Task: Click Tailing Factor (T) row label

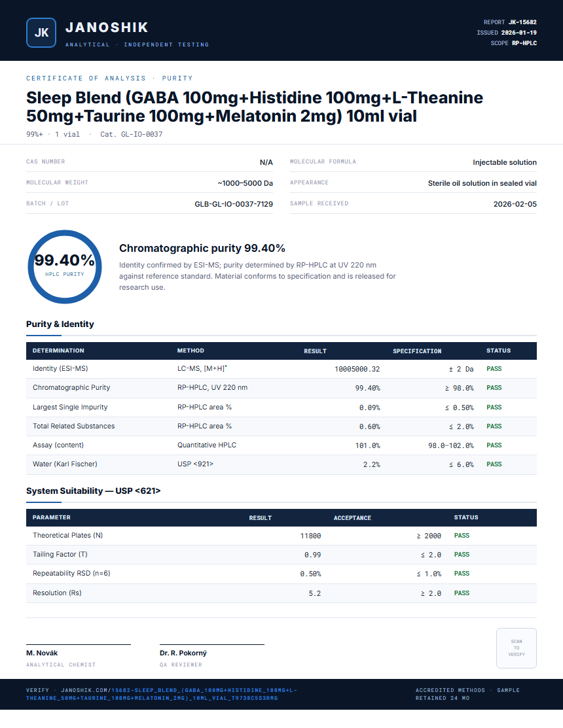Action: point(60,555)
